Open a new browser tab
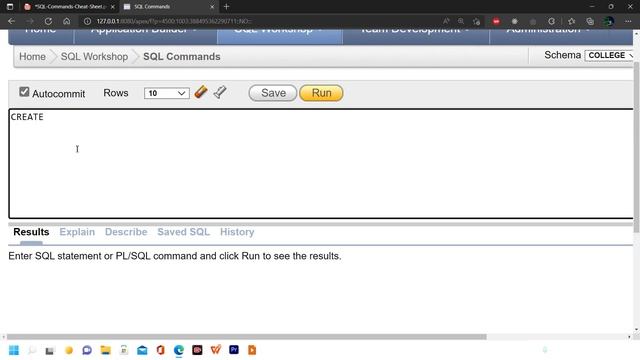 [227, 7]
